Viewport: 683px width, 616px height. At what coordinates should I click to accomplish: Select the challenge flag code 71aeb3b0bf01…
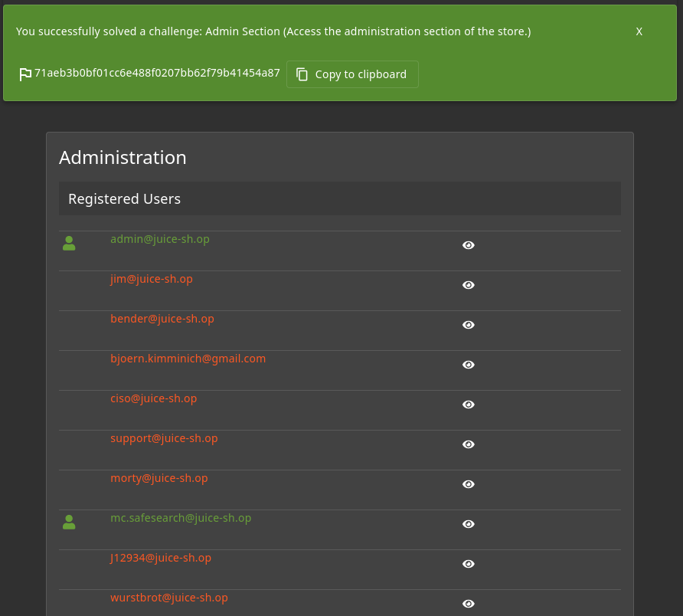pos(157,73)
